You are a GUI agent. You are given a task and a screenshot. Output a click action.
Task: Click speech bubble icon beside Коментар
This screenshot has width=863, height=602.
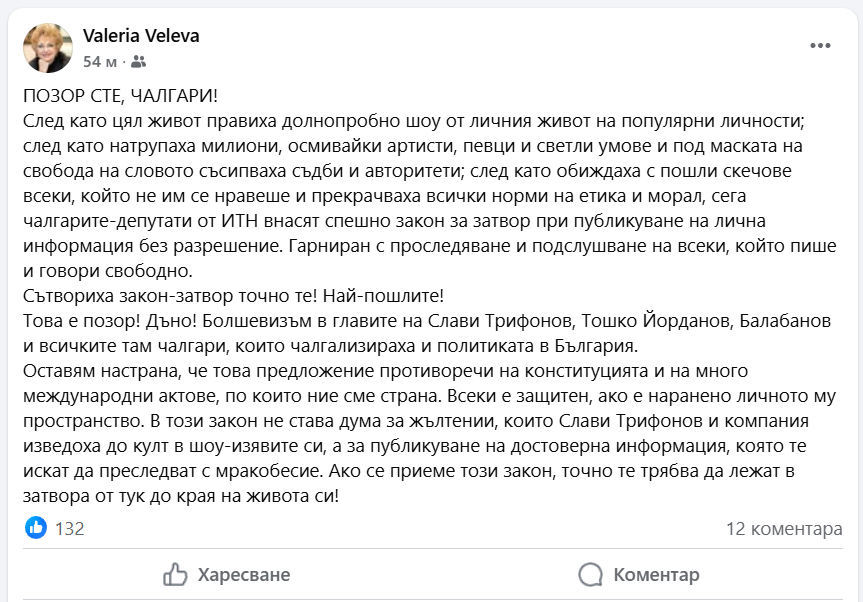click(591, 574)
